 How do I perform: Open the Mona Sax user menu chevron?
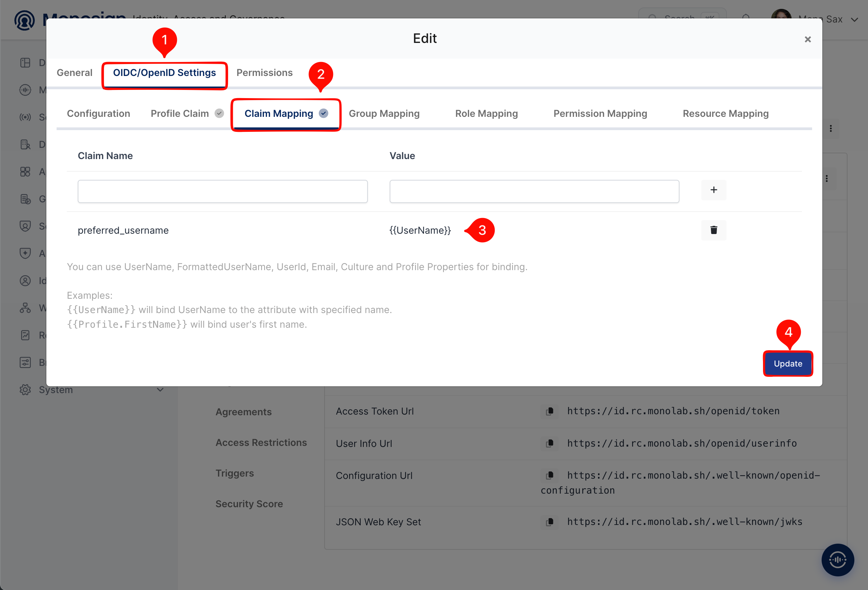(855, 19)
